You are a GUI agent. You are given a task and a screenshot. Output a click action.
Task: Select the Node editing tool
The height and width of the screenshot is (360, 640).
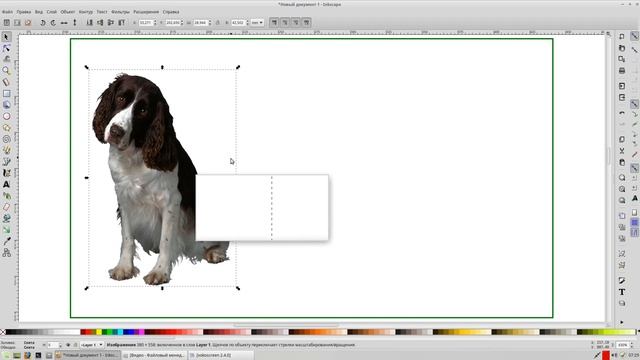pyautogui.click(x=7, y=48)
